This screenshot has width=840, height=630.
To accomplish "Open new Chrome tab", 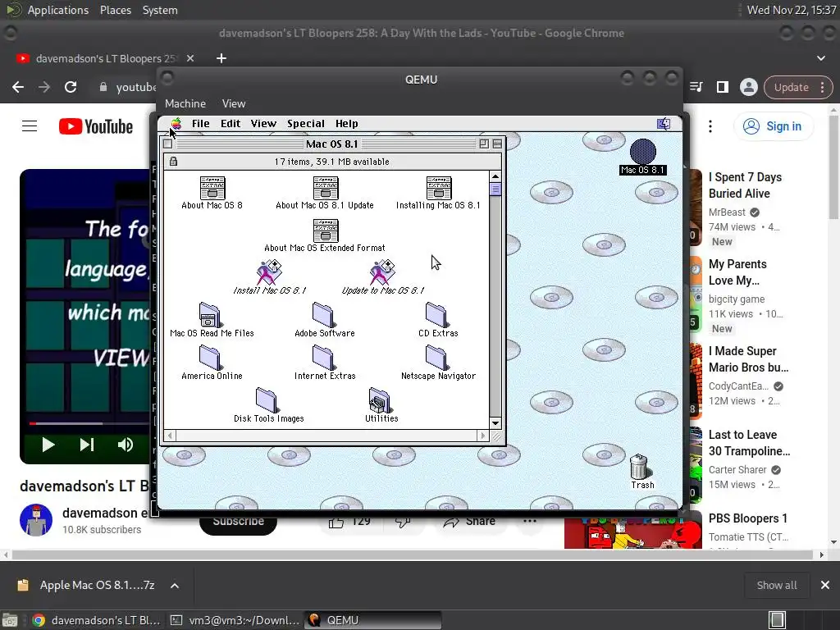I will [x=221, y=58].
